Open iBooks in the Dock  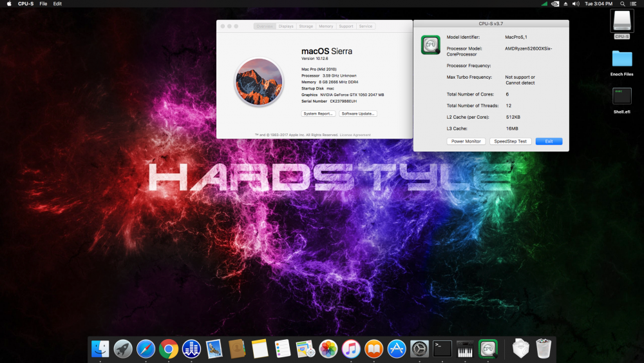click(x=374, y=349)
